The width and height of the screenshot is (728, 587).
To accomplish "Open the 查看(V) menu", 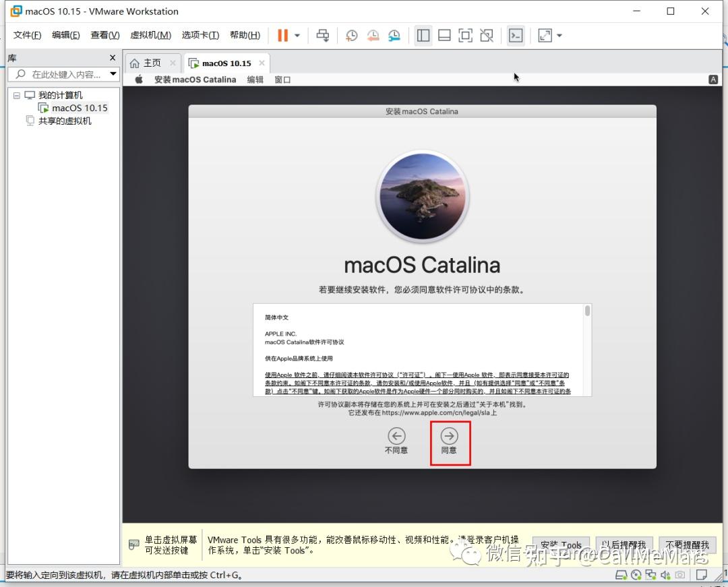I will (x=105, y=35).
